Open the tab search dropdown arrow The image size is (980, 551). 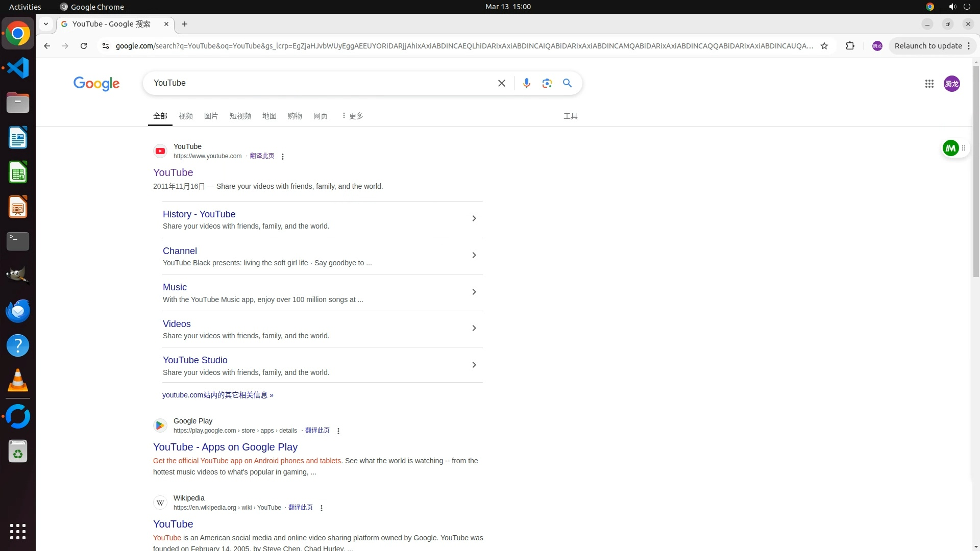(46, 24)
